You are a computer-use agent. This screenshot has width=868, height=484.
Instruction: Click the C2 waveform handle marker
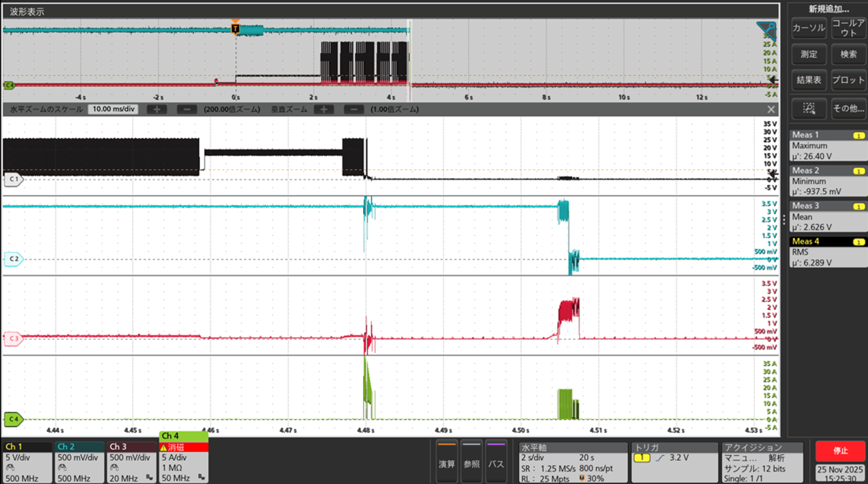tap(13, 259)
